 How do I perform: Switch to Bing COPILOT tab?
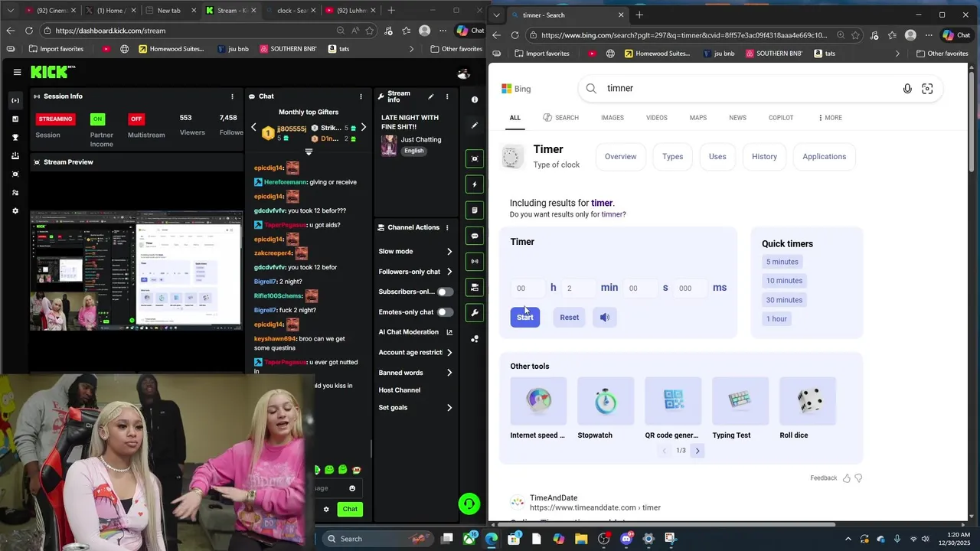(x=781, y=118)
